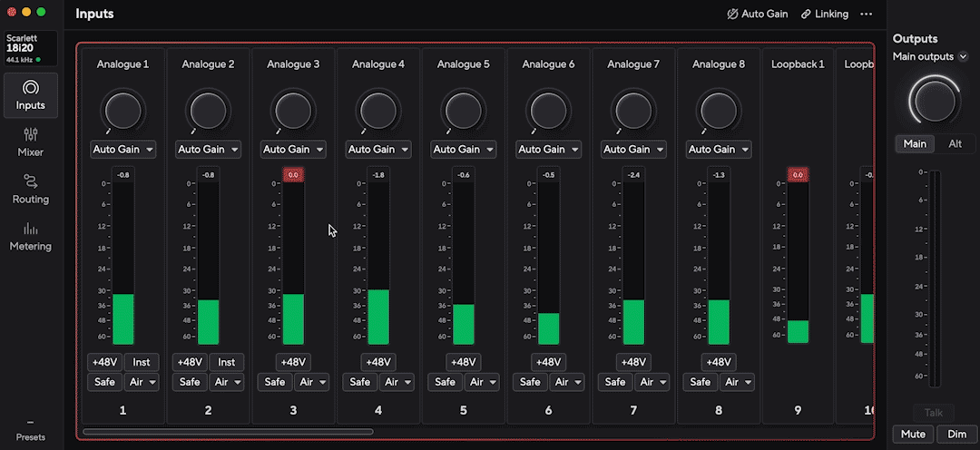Open the Air dropdown on Analogue 4
The width and height of the screenshot is (980, 450).
coord(397,382)
